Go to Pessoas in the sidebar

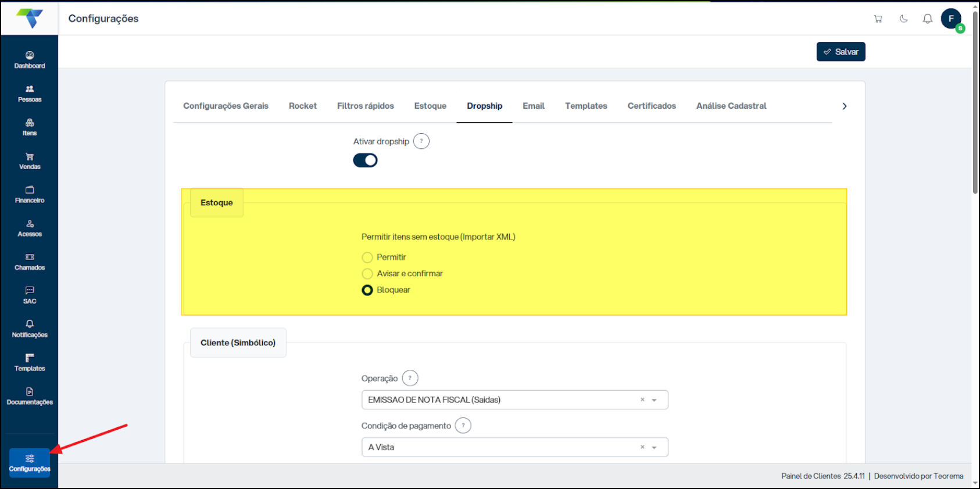click(x=30, y=94)
